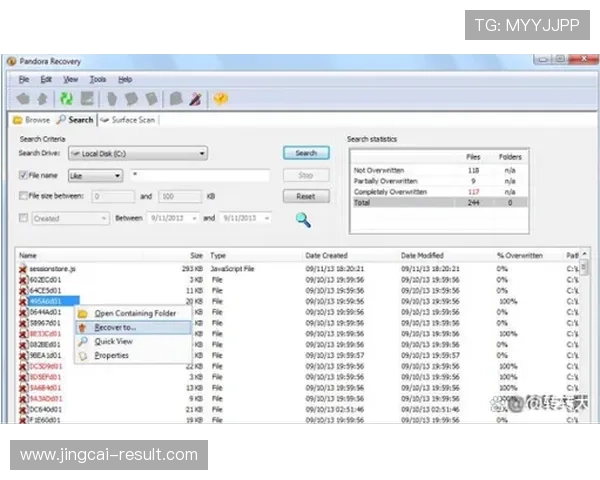This screenshot has height=480, width=600.
Task: Select the 58967d01 file row
Action: point(298,323)
